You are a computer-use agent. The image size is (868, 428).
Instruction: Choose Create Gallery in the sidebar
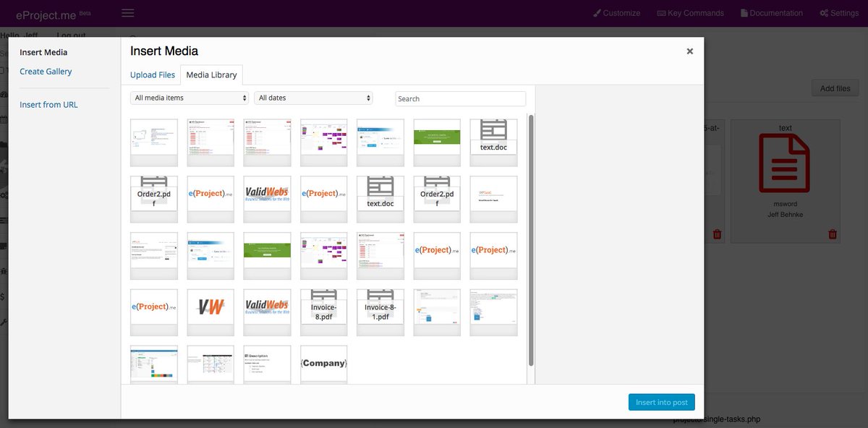point(46,72)
